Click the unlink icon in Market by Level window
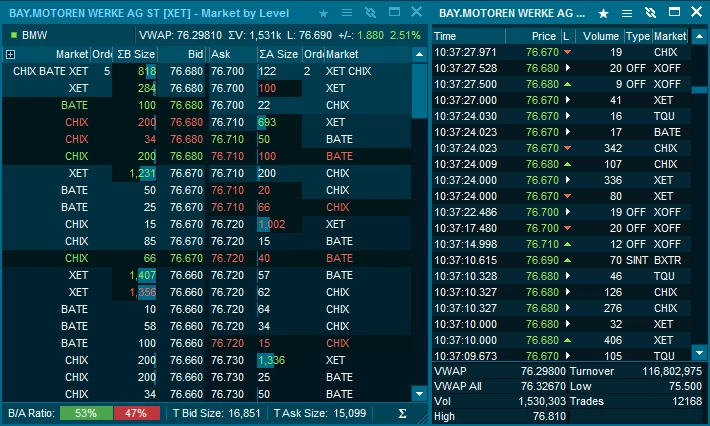710x426 pixels. coord(370,13)
